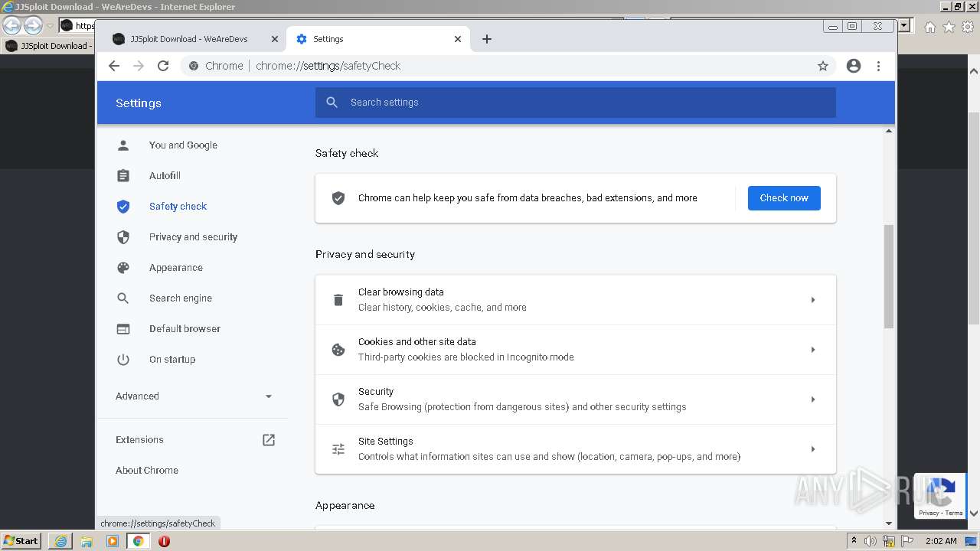Click the Settings page vertical scrollbar thumb

889,276
